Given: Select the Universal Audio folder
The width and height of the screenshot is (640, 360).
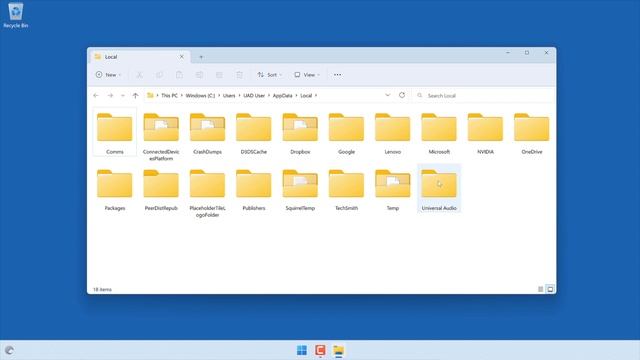Looking at the screenshot, I should click(x=439, y=188).
